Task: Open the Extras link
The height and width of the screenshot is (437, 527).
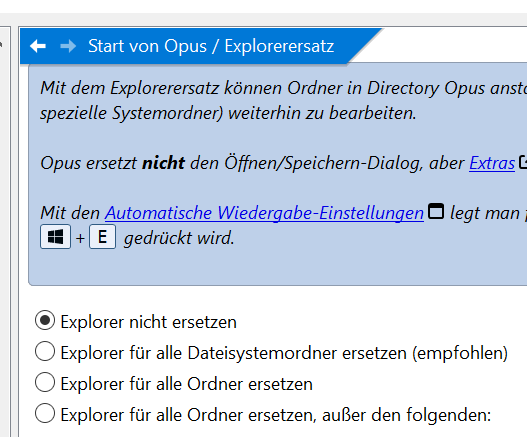Action: (x=492, y=163)
